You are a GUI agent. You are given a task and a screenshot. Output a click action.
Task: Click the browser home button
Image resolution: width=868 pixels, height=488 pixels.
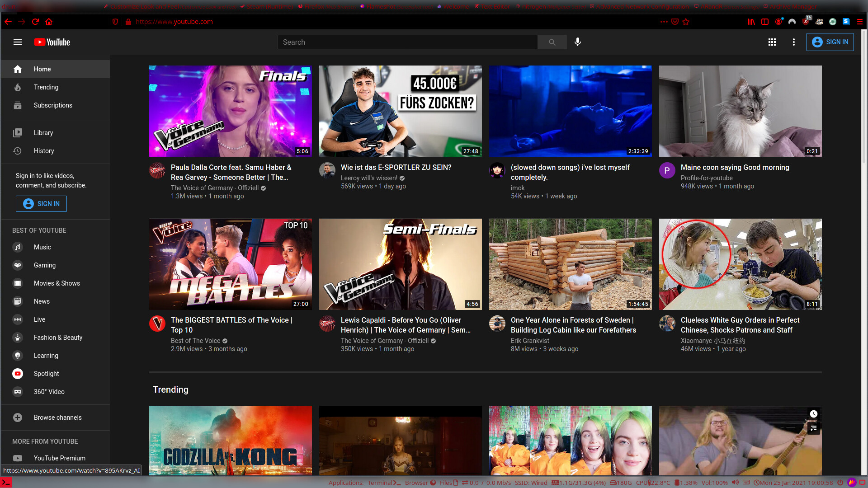tap(49, 22)
